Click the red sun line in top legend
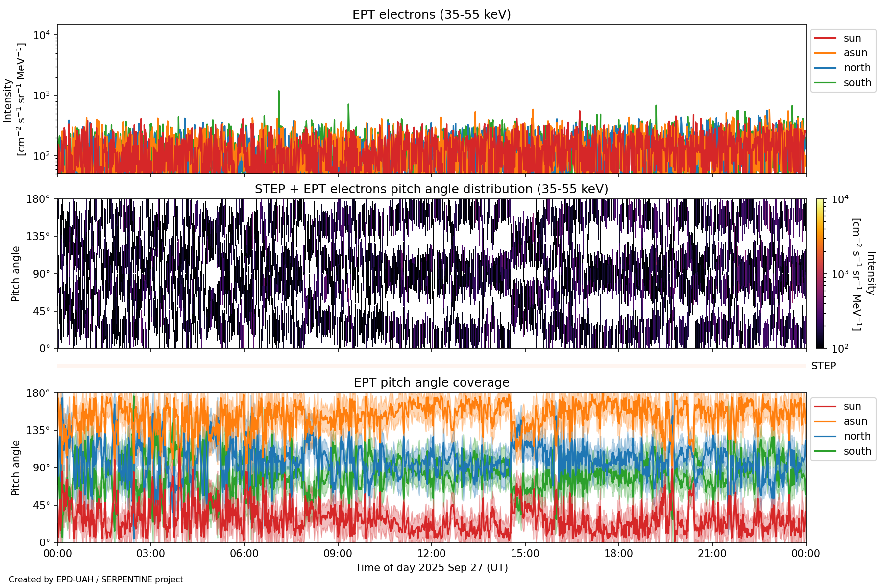The width and height of the screenshot is (882, 588). [825, 38]
